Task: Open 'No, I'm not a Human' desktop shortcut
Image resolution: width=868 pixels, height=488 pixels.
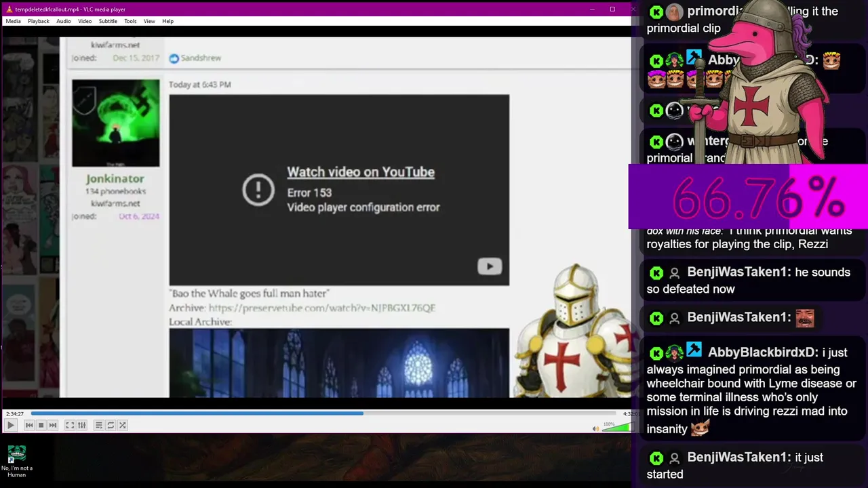Action: (x=16, y=462)
